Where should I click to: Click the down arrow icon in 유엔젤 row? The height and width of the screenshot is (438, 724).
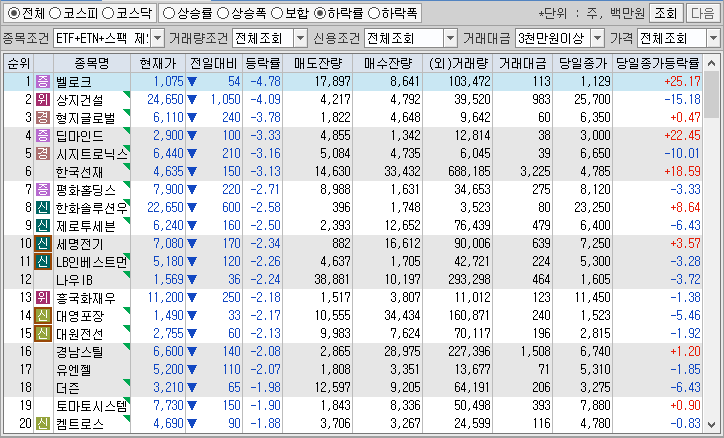(x=192, y=370)
